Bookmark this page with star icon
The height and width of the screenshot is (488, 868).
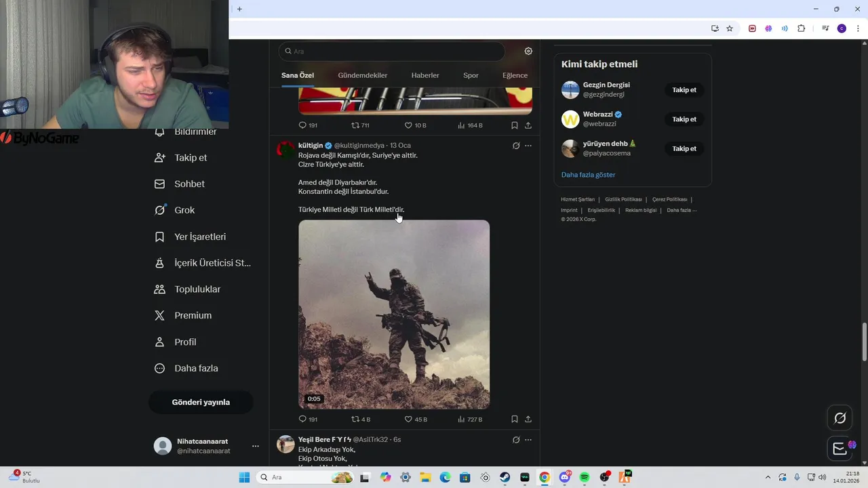(x=730, y=28)
